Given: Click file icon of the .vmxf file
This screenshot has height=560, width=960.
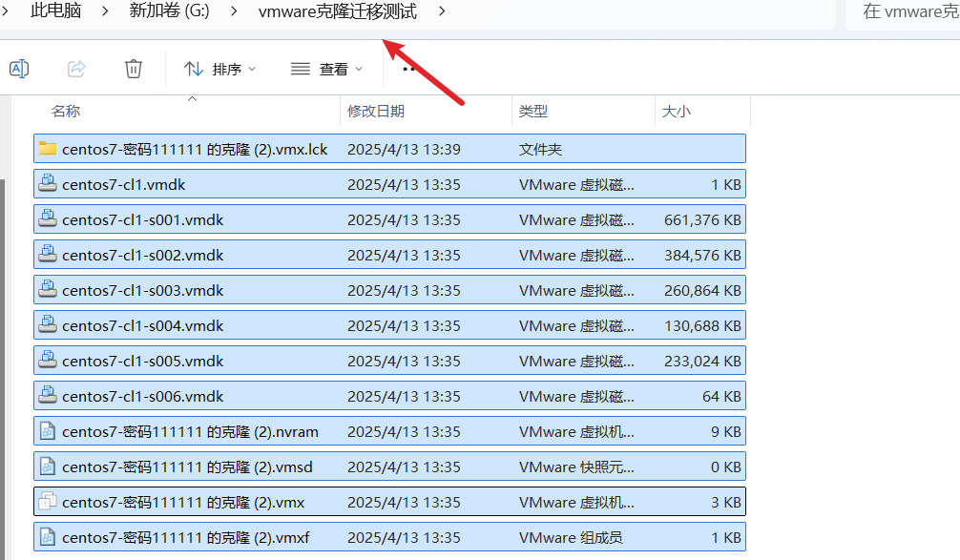Looking at the screenshot, I should pyautogui.click(x=47, y=537).
